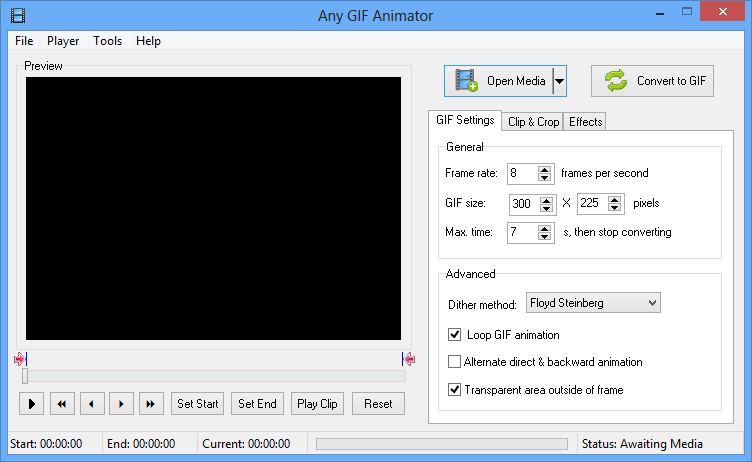Increase Max. time with up arrow
This screenshot has height=462, width=752.
pyautogui.click(x=544, y=228)
